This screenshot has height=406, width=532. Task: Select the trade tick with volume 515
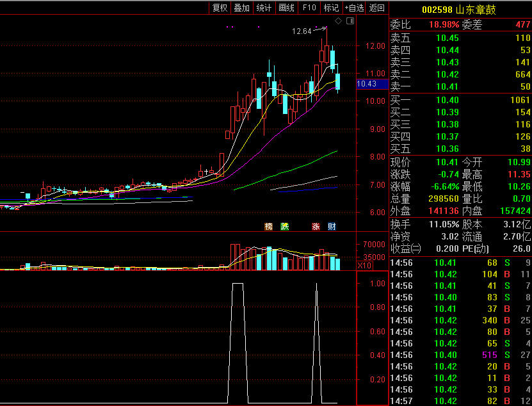click(x=460, y=355)
